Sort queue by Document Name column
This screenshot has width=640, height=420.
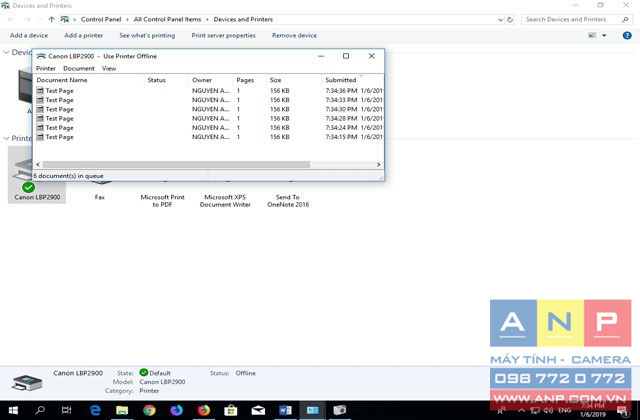pyautogui.click(x=90, y=80)
